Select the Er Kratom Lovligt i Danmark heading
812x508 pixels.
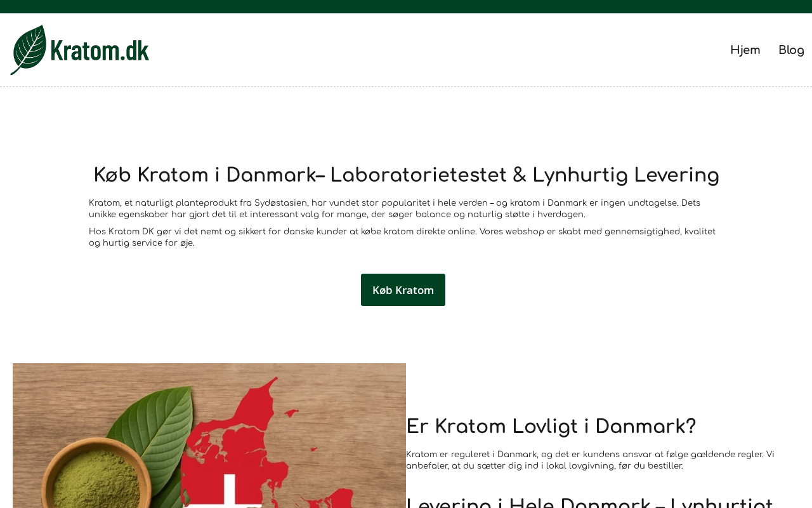(551, 427)
